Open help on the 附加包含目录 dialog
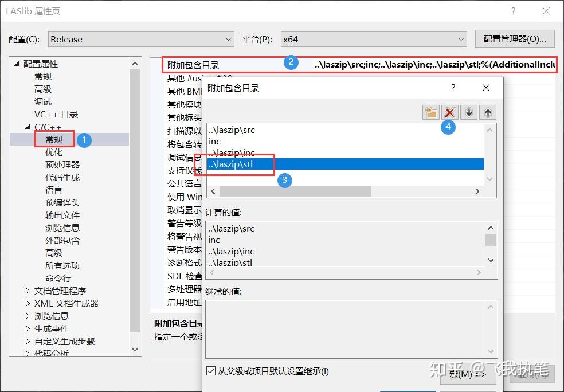 [x=453, y=88]
